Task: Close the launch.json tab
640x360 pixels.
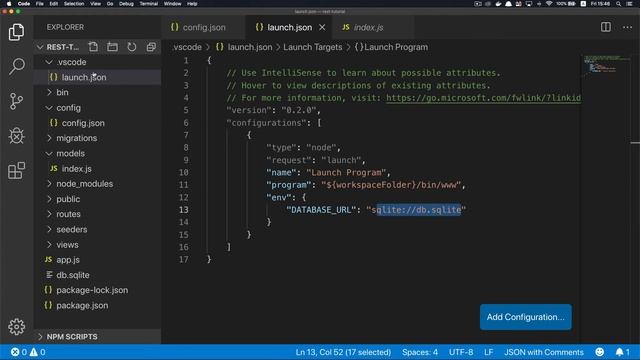Action: point(322,27)
